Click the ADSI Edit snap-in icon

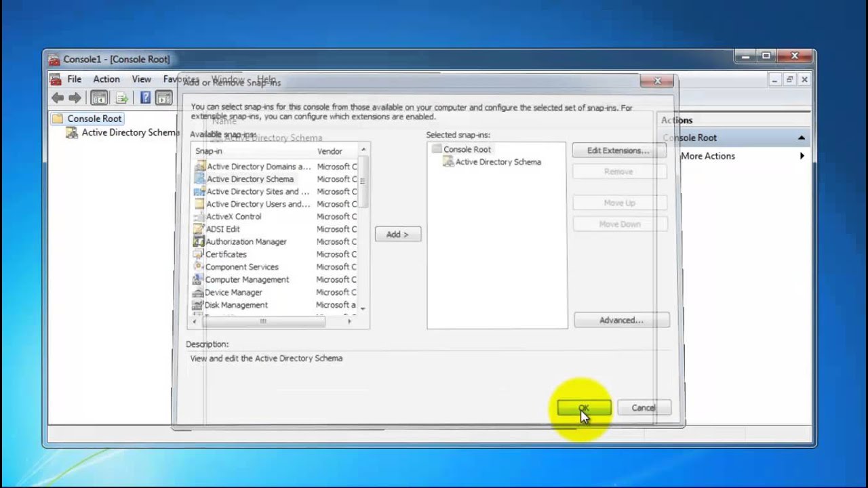199,229
